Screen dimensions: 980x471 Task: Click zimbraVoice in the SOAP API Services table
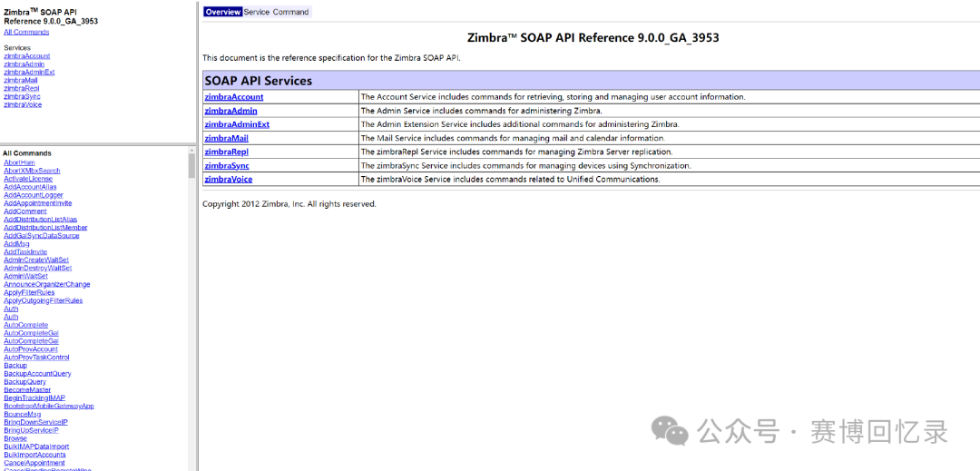229,180
